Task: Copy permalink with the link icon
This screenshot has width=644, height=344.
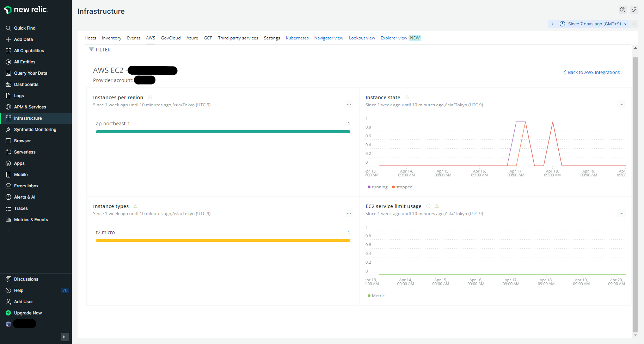Action: [x=634, y=10]
